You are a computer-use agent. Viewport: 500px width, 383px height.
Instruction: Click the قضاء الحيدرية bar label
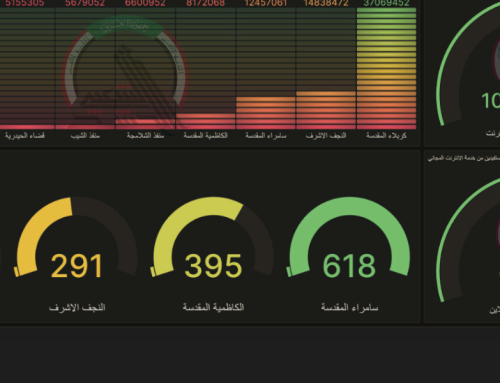(x=25, y=135)
